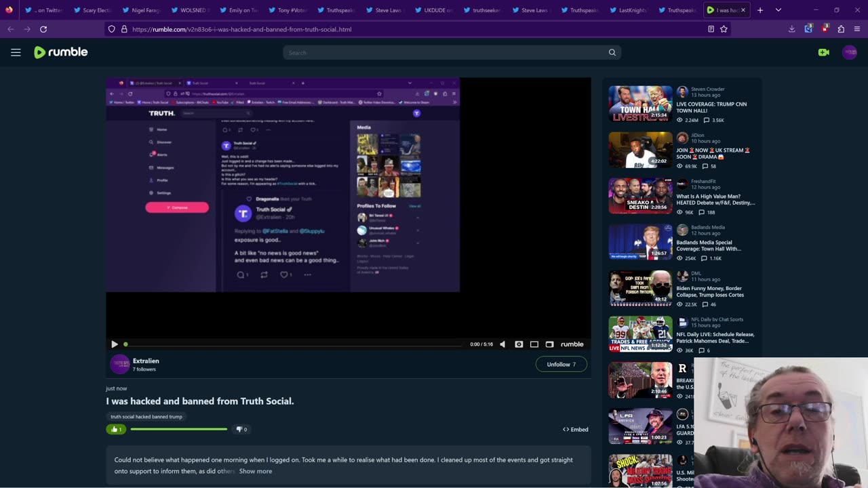Open 'What Is A High Value Man?' video
The image size is (868, 488).
[x=715, y=199]
